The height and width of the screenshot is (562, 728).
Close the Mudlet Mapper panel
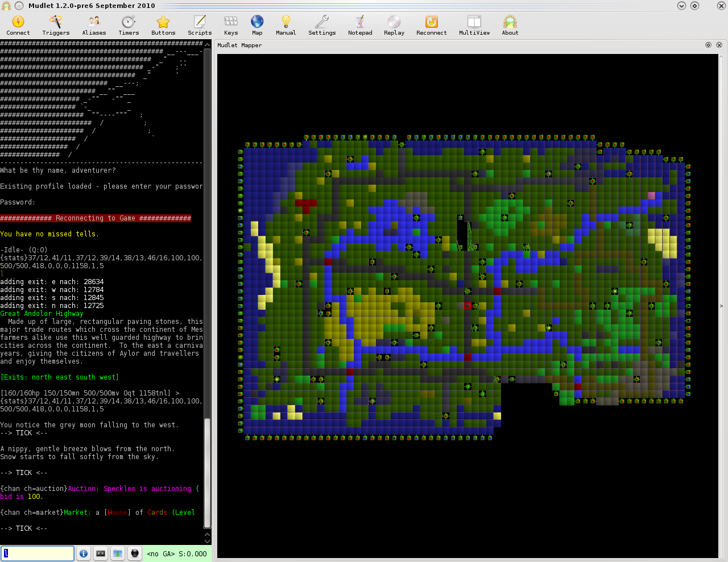(719, 45)
